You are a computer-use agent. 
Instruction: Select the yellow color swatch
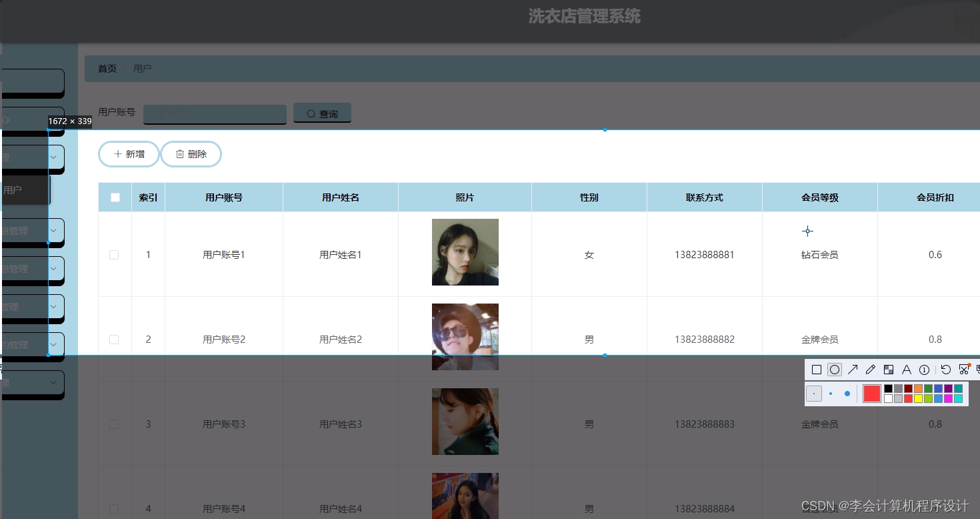[x=918, y=397]
